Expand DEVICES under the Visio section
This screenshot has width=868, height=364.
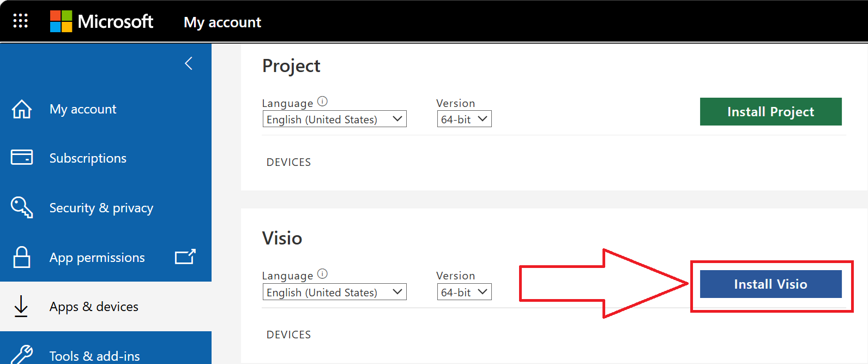click(x=288, y=335)
